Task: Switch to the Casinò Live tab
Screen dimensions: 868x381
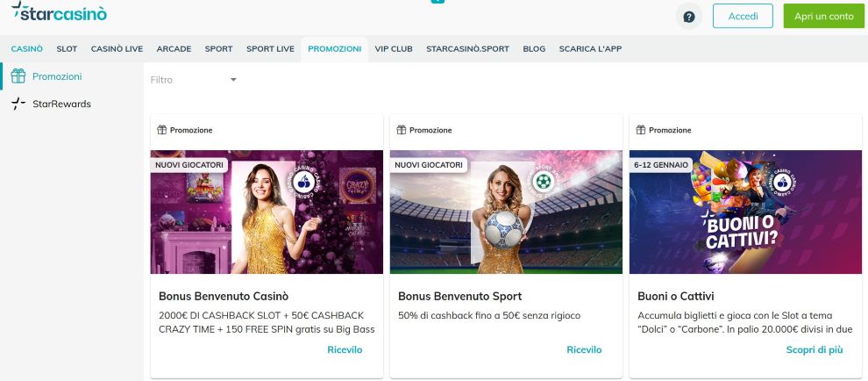Action: 117,49
